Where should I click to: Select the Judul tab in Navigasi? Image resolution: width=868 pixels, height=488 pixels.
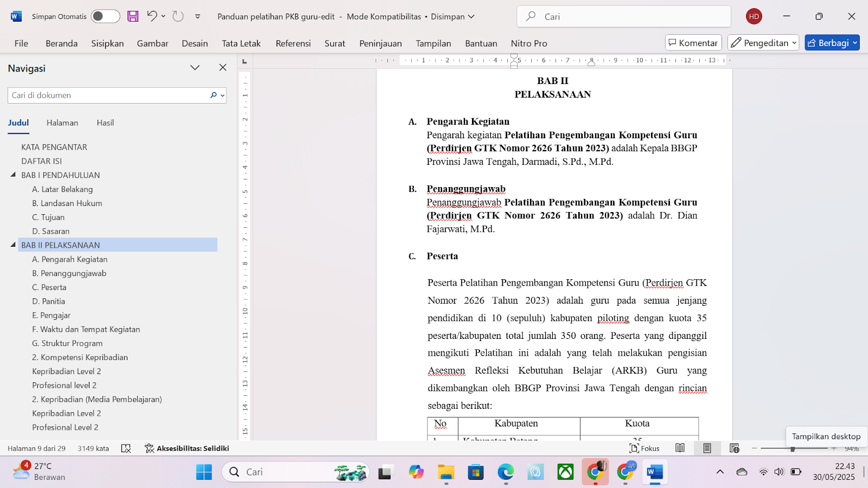tap(18, 123)
